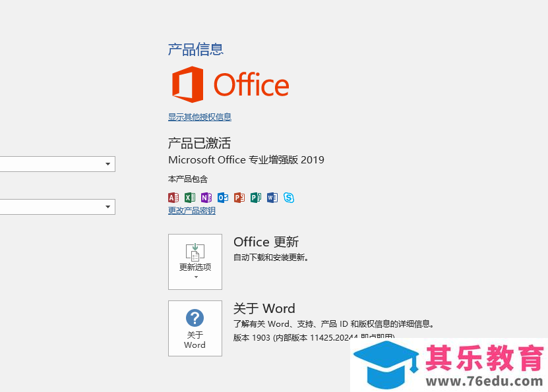Click the Excel app icon
This screenshot has height=392, width=548.
click(190, 198)
